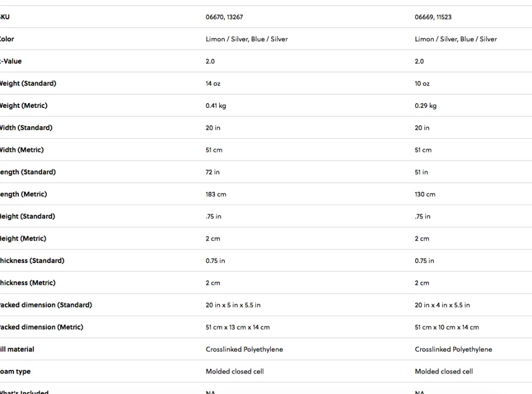Select the Width (Standard) row label
The height and width of the screenshot is (394, 532).
click(26, 128)
